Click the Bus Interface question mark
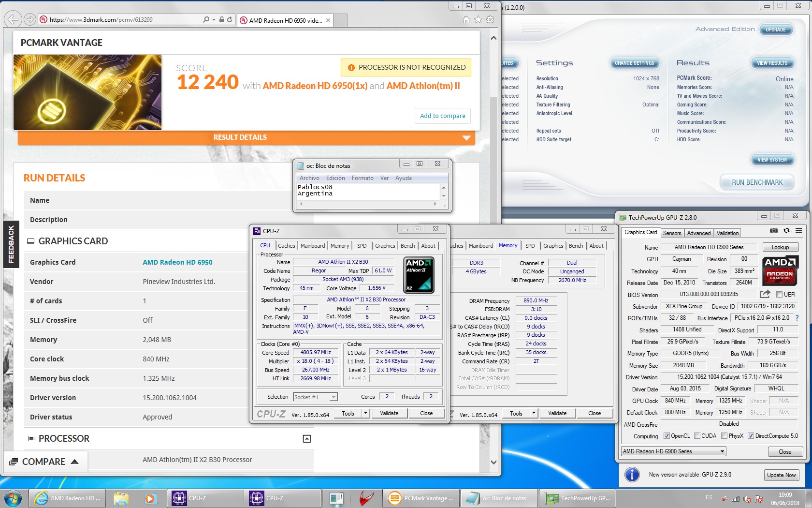 coord(797,318)
